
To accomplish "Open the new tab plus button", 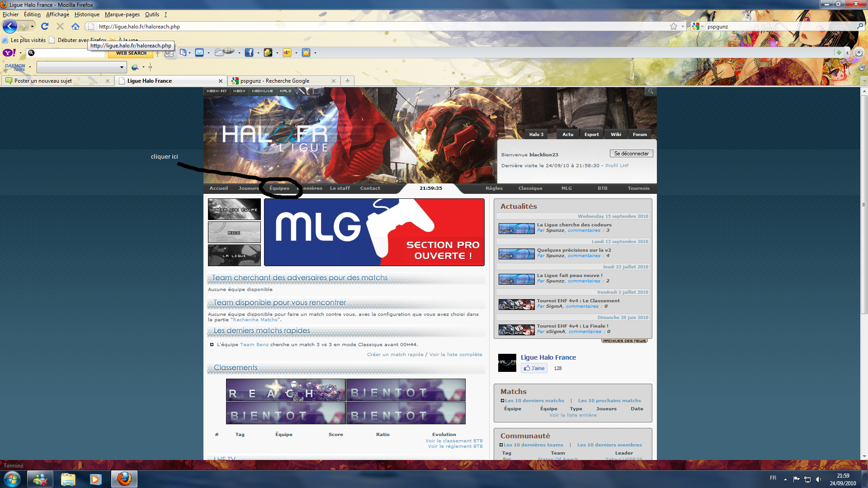I will tap(348, 81).
